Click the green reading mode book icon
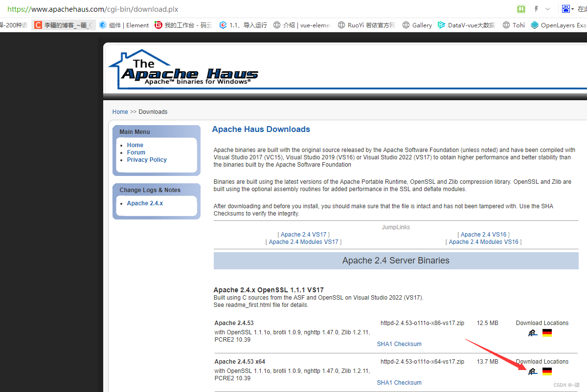 520,8
